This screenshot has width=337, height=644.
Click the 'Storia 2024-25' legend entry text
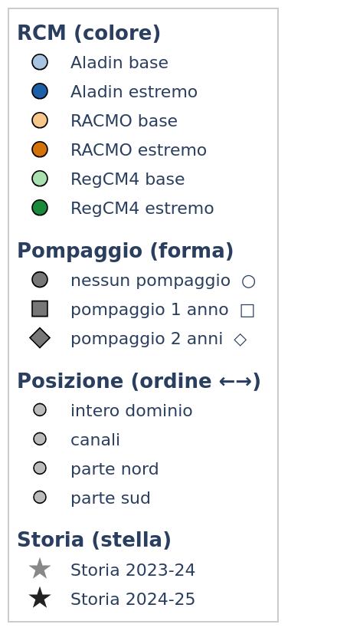click(133, 600)
